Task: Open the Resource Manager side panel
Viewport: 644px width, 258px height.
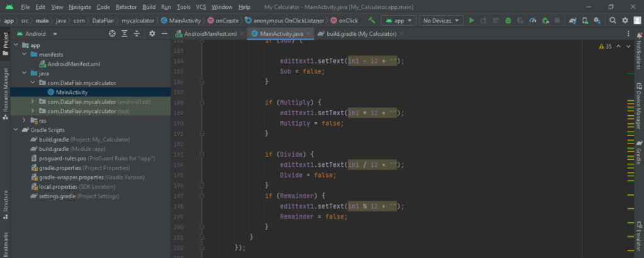Action: [x=5, y=89]
